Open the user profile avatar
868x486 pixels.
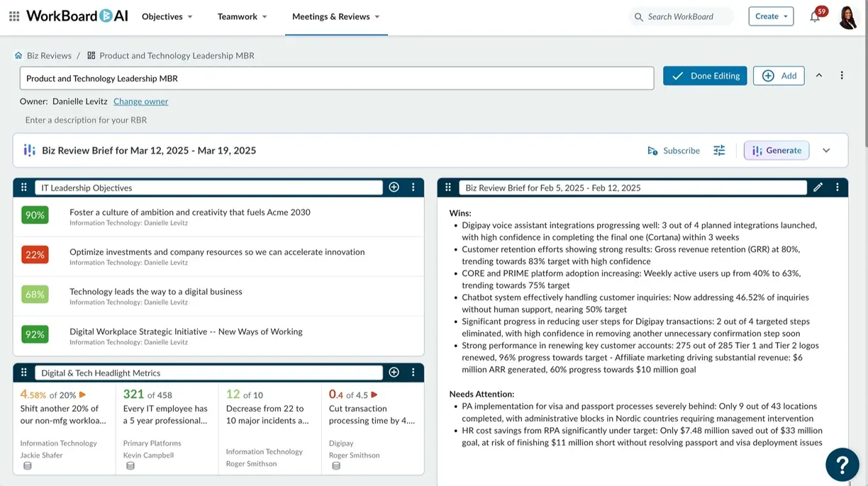848,17
